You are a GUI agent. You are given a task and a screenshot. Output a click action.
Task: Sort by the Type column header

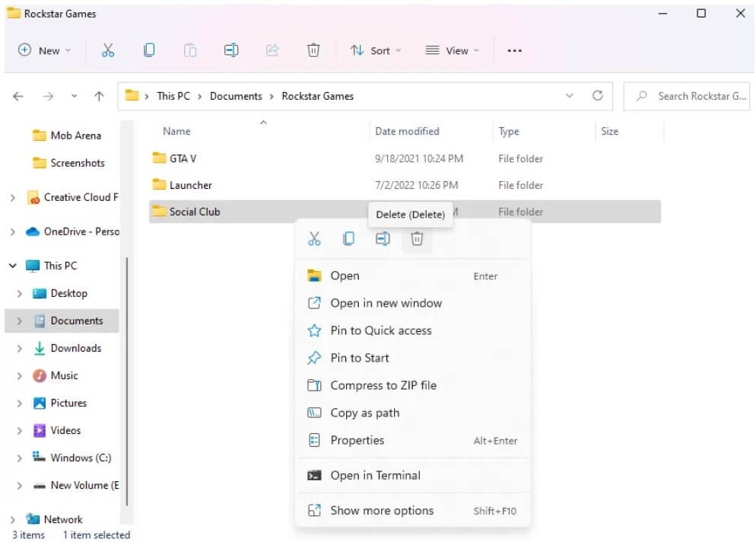tap(509, 131)
